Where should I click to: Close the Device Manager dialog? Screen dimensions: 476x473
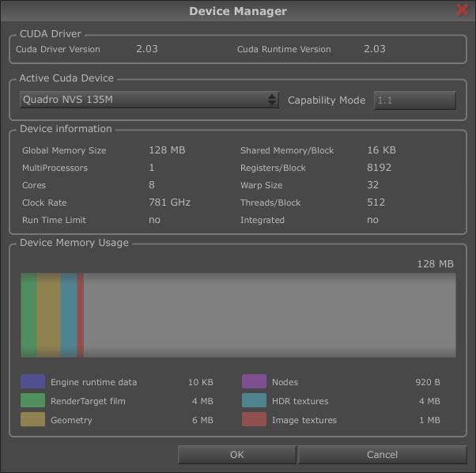point(463,10)
